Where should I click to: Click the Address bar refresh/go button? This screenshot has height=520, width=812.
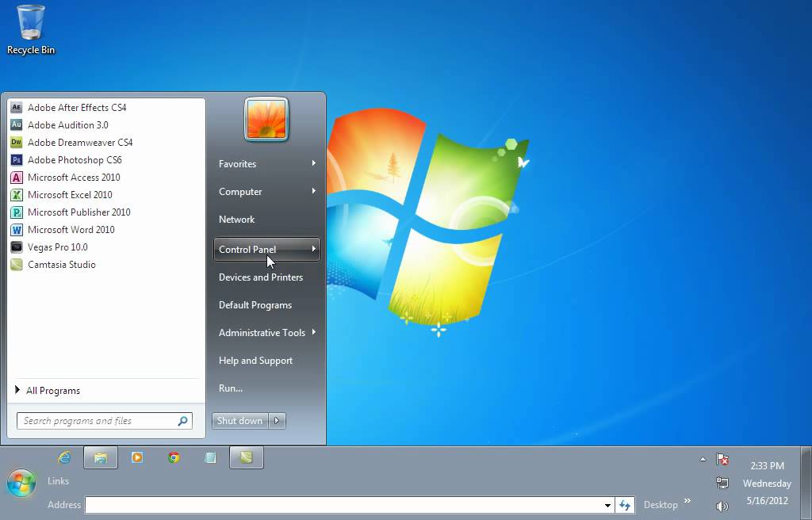click(625, 505)
